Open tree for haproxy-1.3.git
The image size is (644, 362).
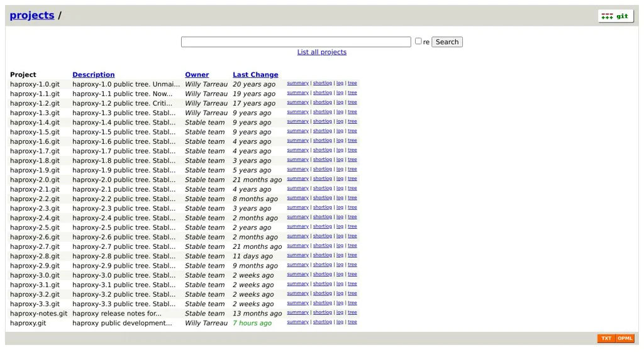352,112
